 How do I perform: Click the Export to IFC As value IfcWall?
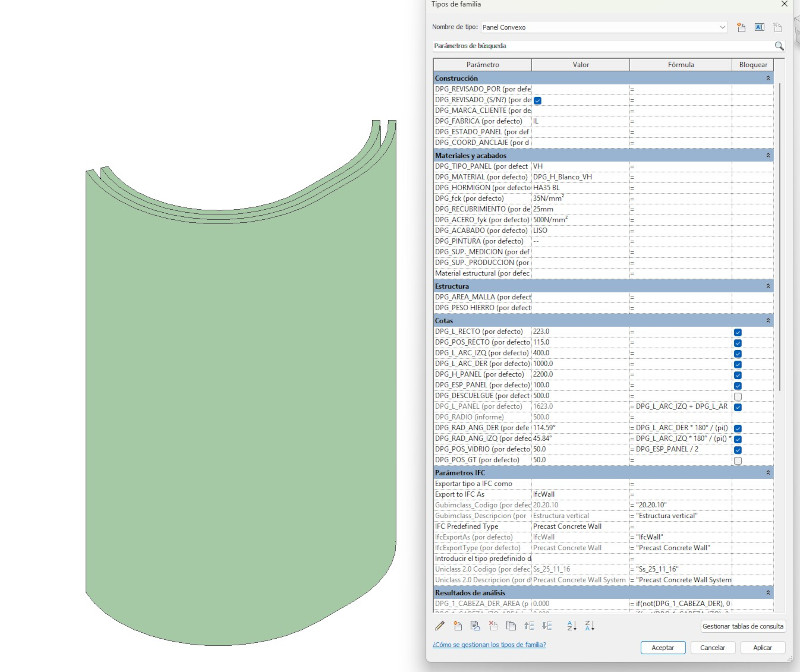(581, 494)
